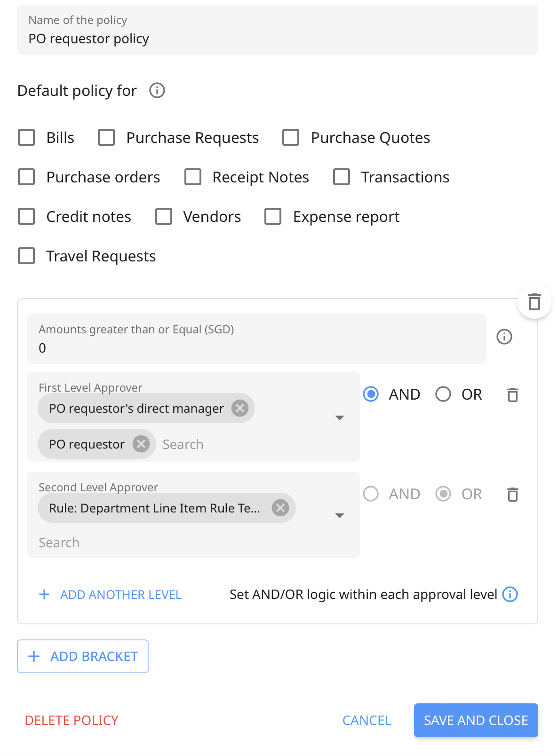Viewport: 558px width, 756px height.
Task: Click the PO requestor's direct manager chip text
Action: click(x=136, y=409)
